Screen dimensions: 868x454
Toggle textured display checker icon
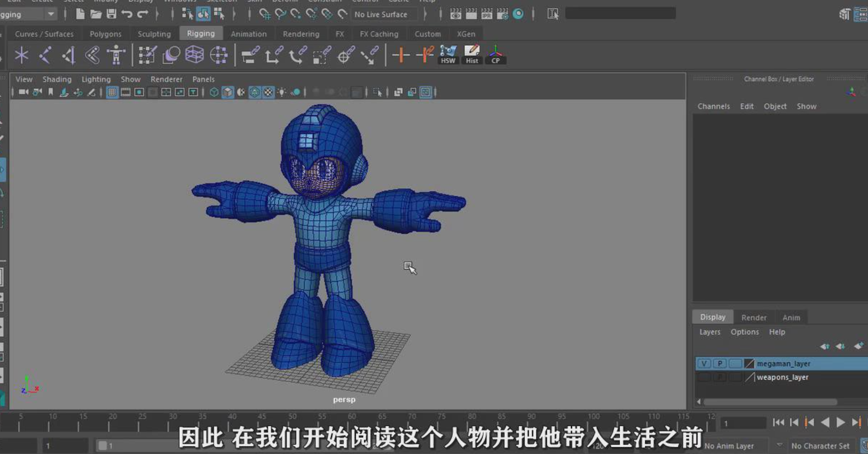(x=268, y=92)
